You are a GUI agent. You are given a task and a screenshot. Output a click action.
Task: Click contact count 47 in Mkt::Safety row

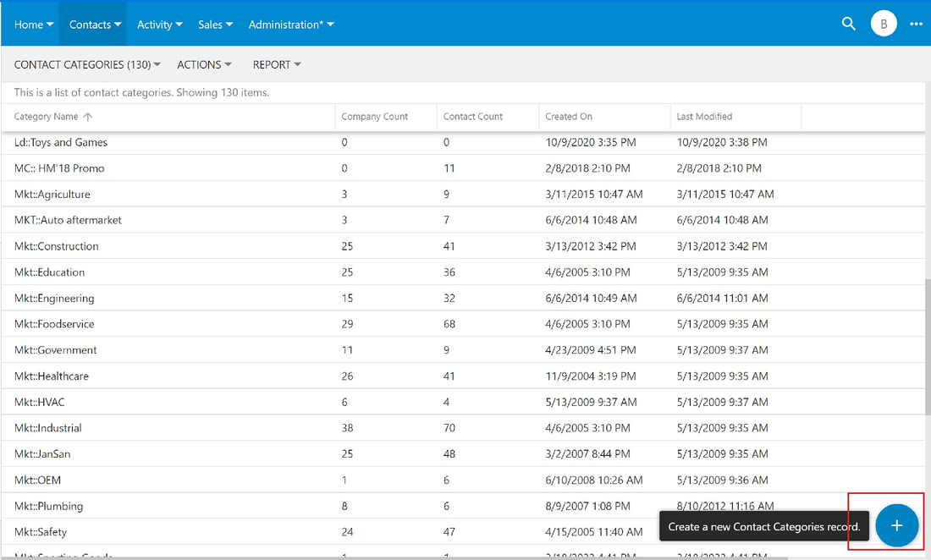coord(449,532)
